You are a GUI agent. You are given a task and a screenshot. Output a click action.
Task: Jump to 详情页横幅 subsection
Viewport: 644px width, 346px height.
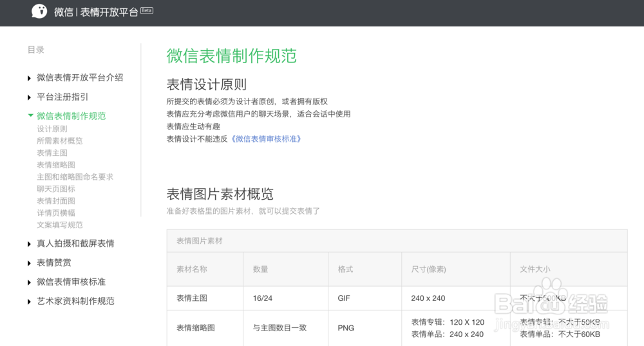[x=56, y=213]
